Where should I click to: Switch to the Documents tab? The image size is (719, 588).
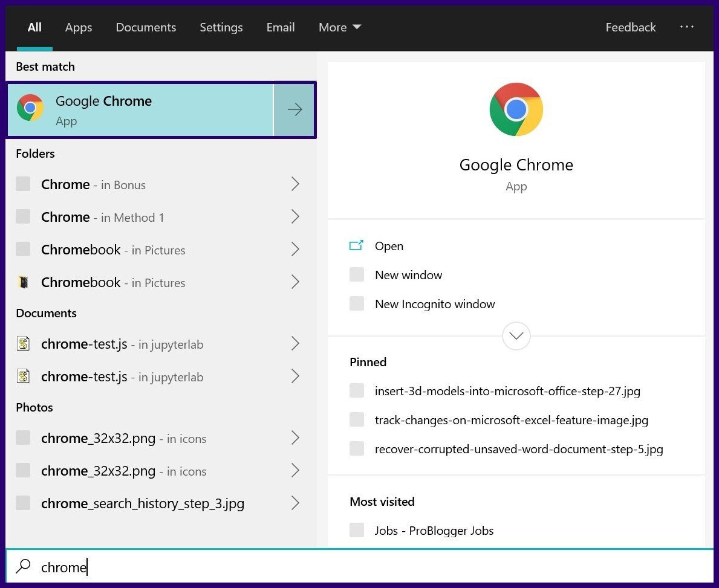(x=146, y=27)
